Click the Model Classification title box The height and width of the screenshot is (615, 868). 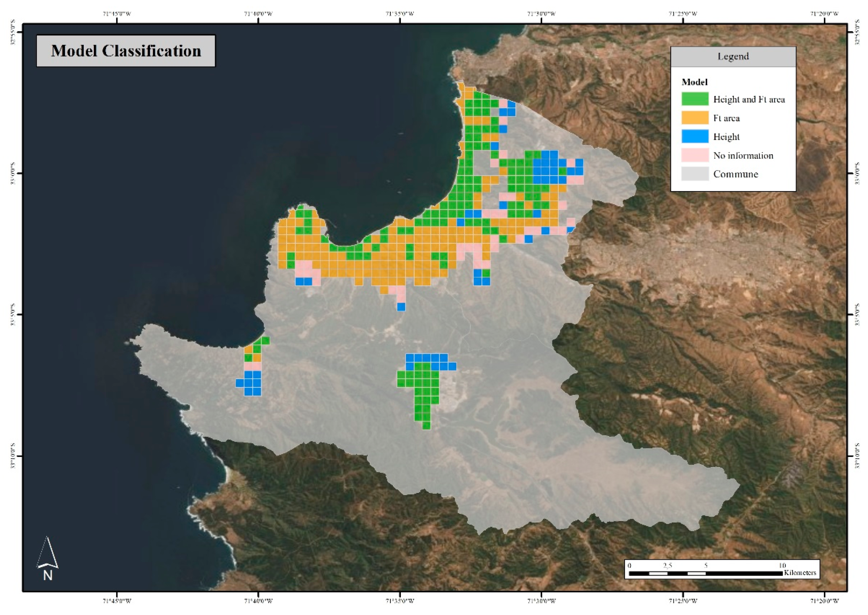coord(126,51)
